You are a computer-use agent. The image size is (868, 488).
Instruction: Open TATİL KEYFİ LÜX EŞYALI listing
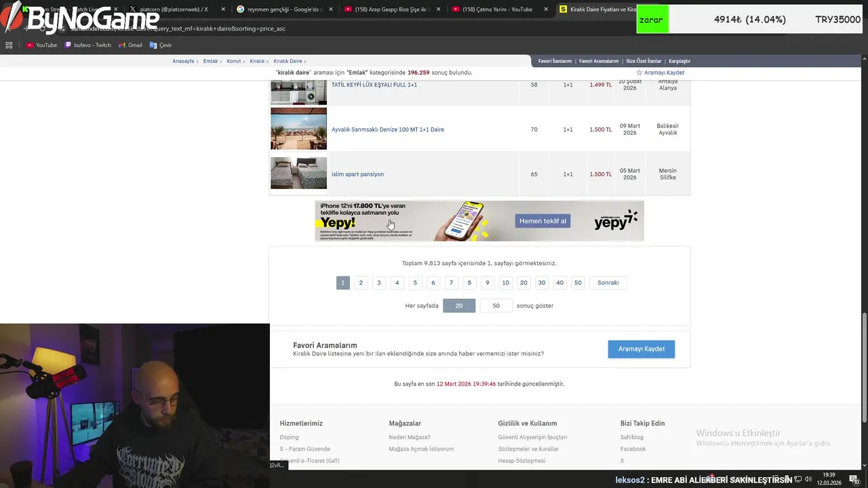[x=374, y=85]
